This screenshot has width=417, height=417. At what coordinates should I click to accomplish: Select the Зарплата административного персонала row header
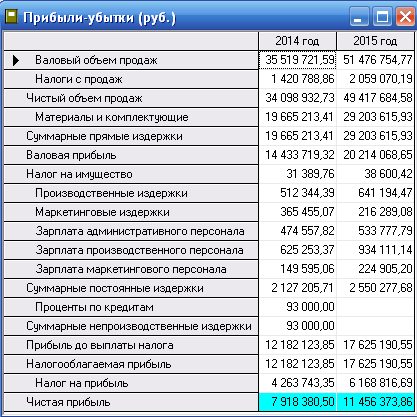pyautogui.click(x=131, y=231)
